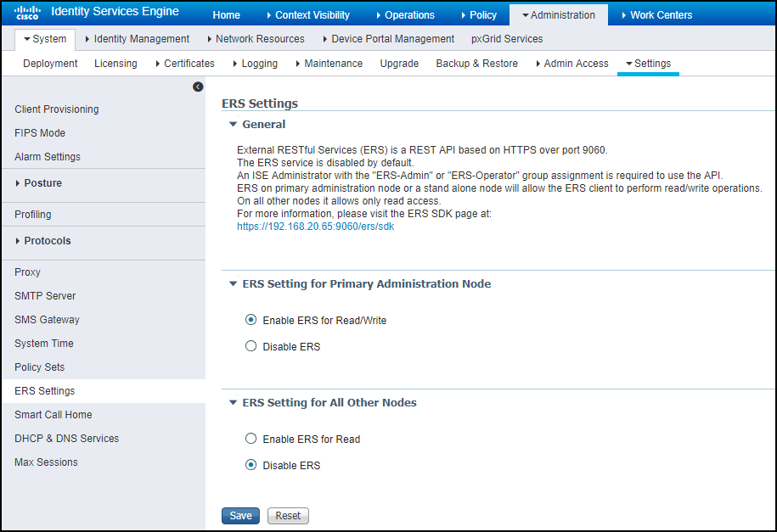This screenshot has width=777, height=532.
Task: Open Smart Call Home settings
Action: 53,415
